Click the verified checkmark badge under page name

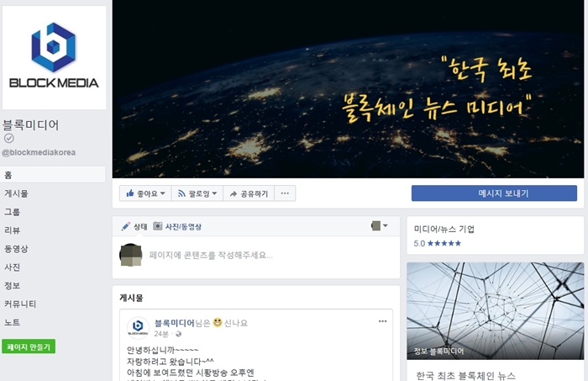9,139
